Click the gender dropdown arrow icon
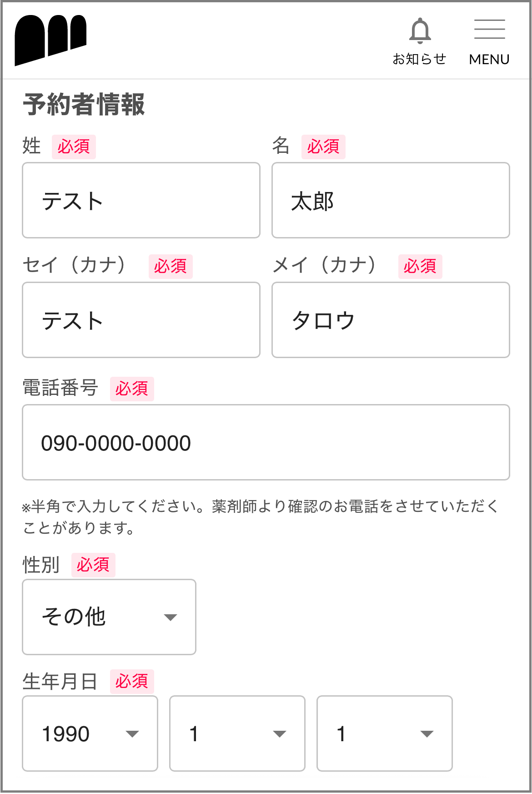The width and height of the screenshot is (532, 794). [171, 617]
